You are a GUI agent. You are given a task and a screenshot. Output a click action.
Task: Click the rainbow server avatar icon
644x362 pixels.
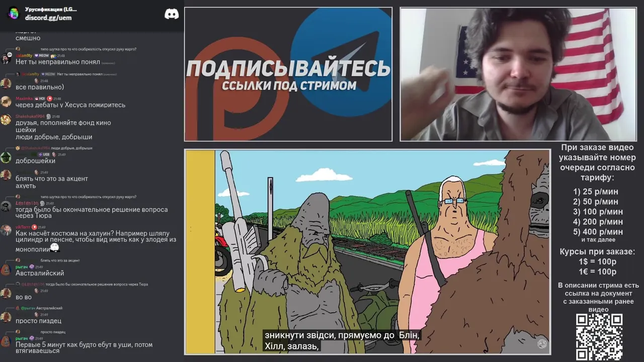(14, 13)
